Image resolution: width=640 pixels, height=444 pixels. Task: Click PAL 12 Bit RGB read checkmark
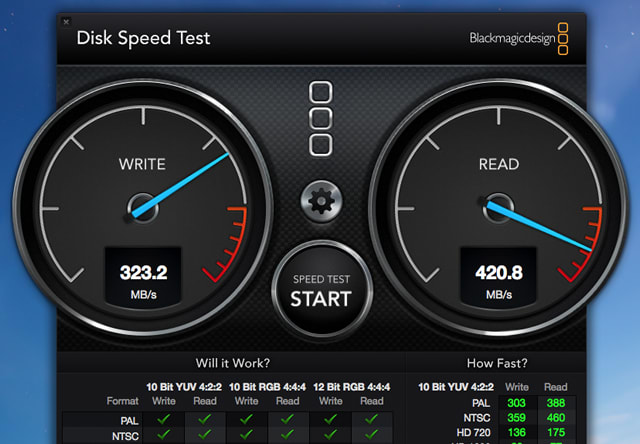[371, 419]
